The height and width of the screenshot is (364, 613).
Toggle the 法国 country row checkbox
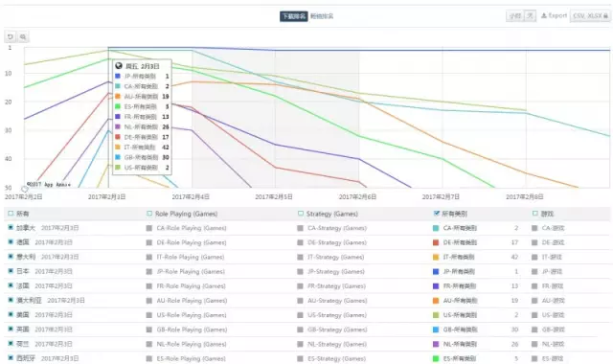pyautogui.click(x=11, y=285)
